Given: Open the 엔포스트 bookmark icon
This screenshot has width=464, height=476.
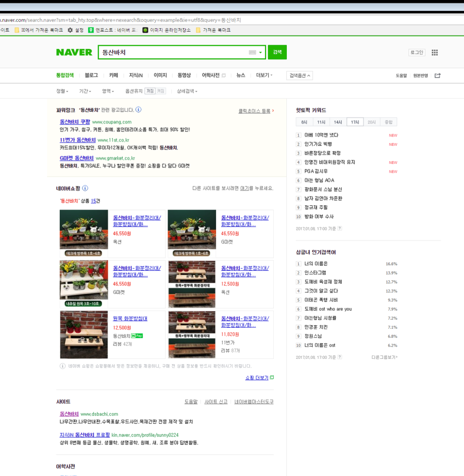Looking at the screenshot, I should [91, 30].
